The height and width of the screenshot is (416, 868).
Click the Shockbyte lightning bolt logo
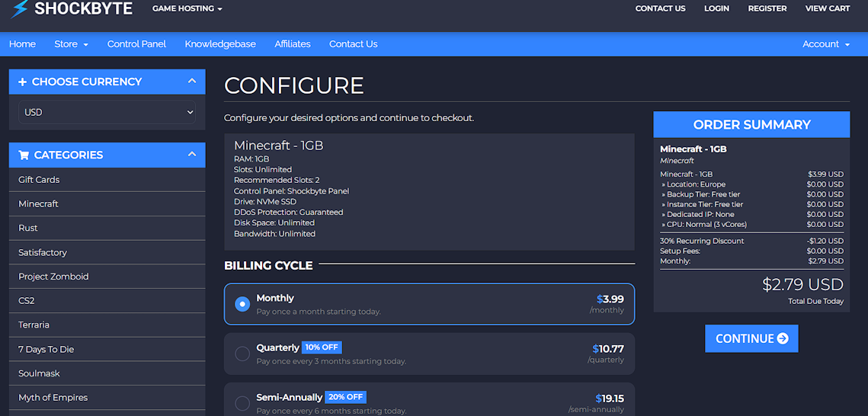(x=19, y=9)
